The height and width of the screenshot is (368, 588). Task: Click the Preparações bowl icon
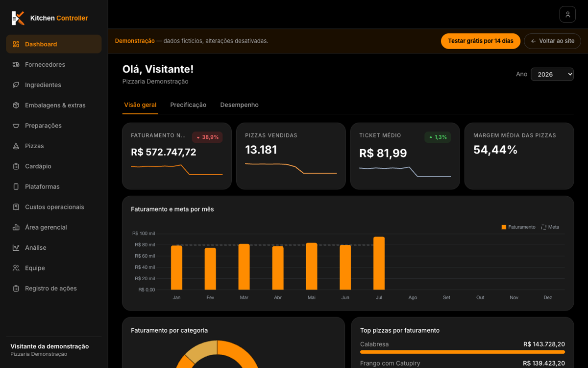tap(16, 126)
